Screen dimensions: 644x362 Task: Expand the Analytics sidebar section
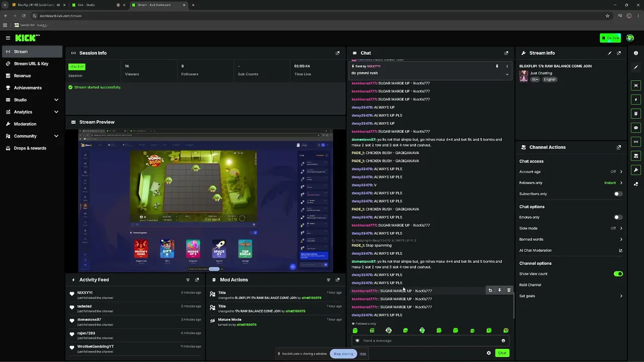(56, 112)
